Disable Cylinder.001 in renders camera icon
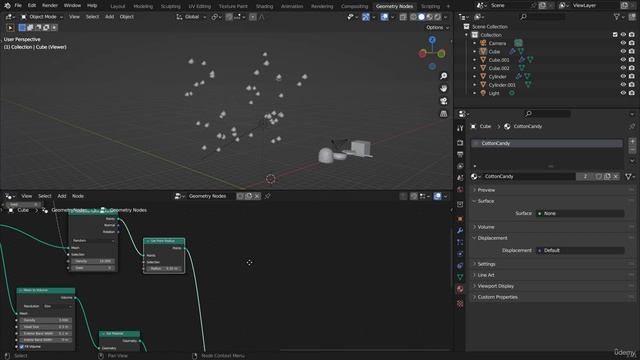 (632, 85)
